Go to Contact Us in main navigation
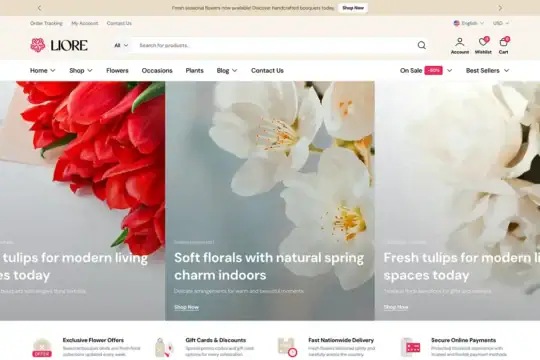Image resolution: width=540 pixels, height=360 pixels. pos(267,70)
